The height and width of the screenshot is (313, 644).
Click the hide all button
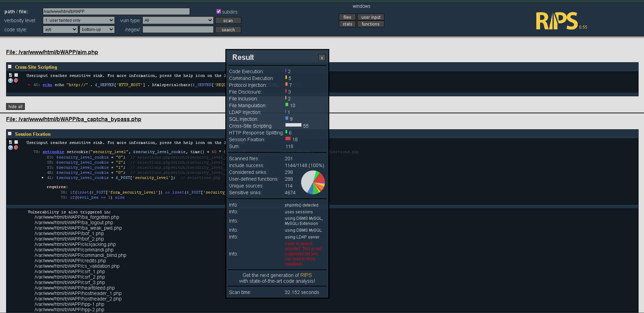click(x=15, y=106)
